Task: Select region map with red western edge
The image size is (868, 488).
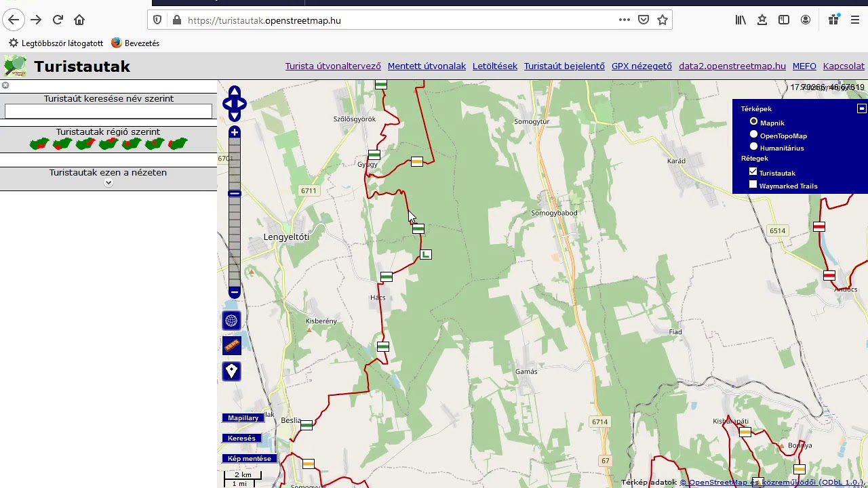Action: [178, 144]
